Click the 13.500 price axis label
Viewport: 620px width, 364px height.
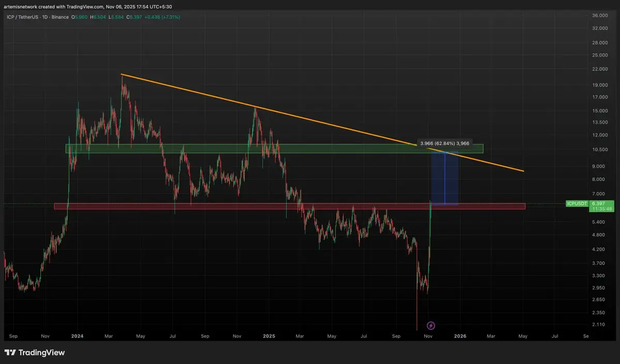point(599,122)
